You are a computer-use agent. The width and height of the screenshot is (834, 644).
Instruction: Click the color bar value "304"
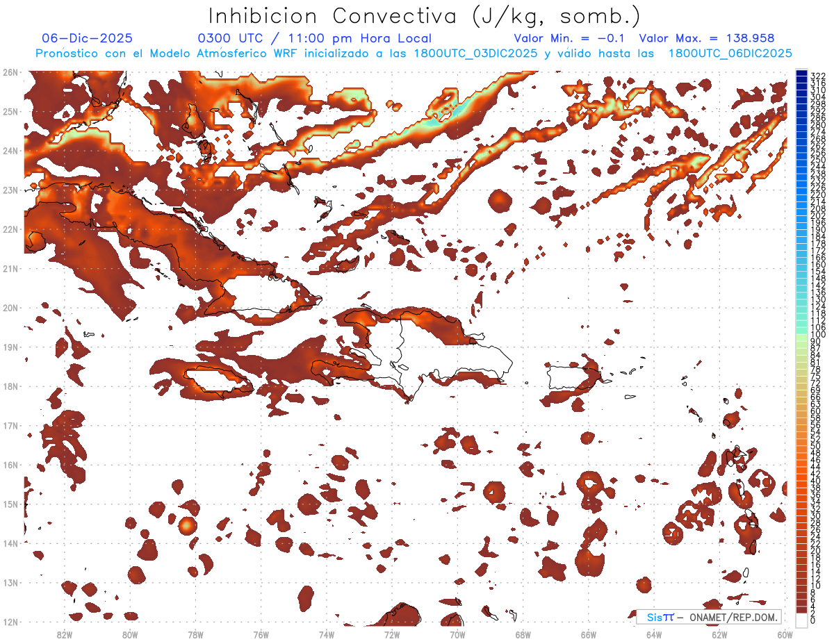point(817,97)
